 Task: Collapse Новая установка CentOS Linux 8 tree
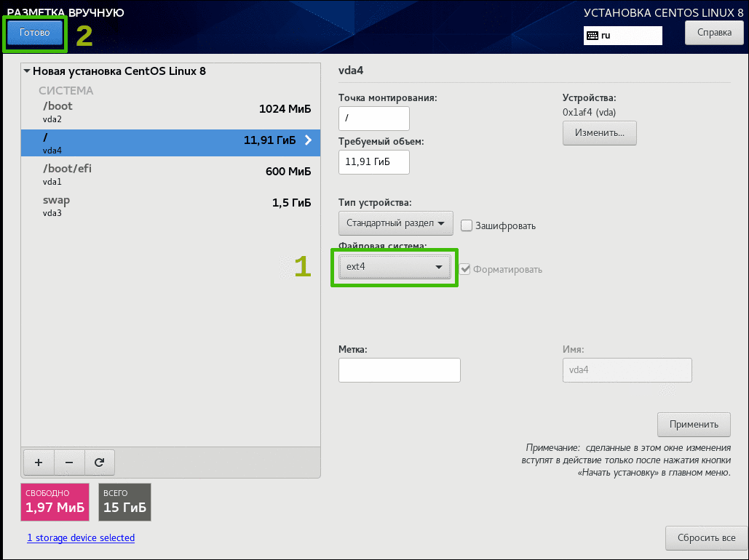[27, 71]
